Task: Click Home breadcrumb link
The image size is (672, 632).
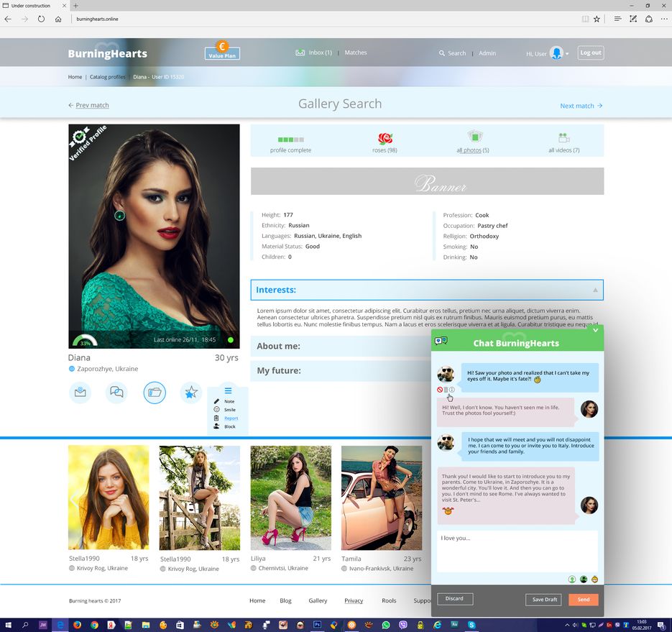Action: coord(75,77)
